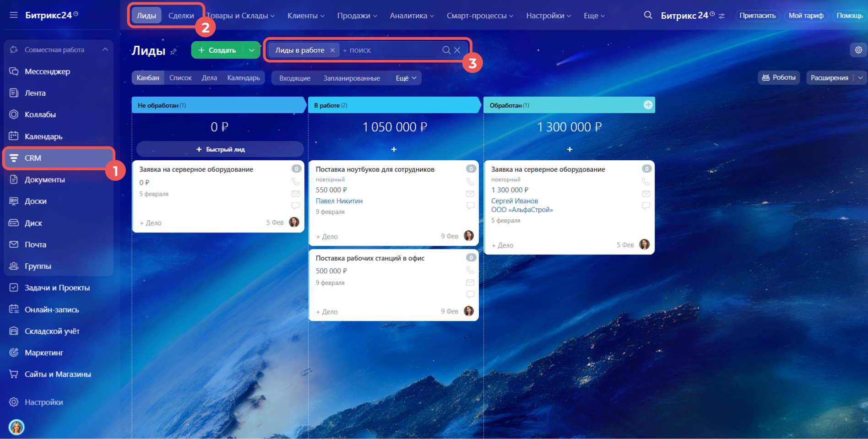Collapse the Совместная работа sidebar section
The image size is (868, 439).
(x=105, y=49)
